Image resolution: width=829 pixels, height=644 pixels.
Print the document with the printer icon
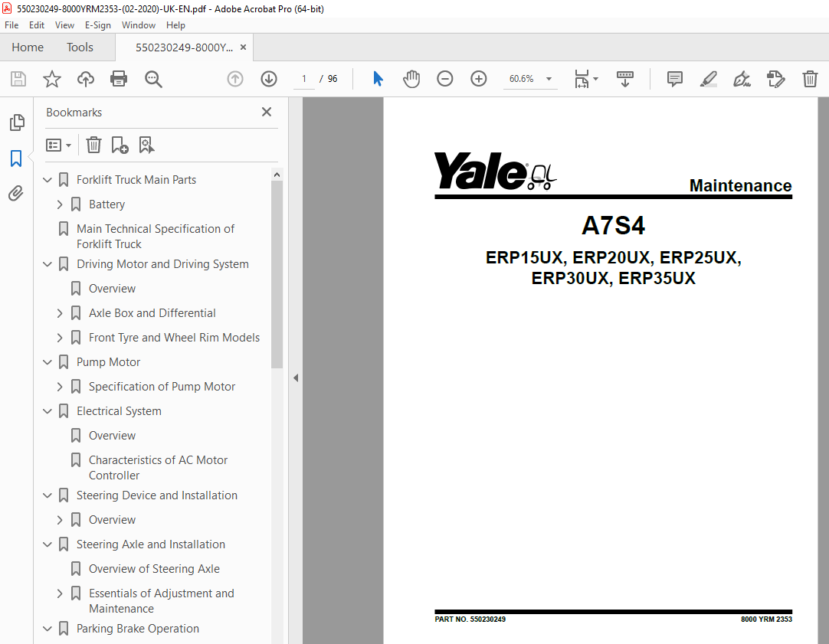click(119, 79)
